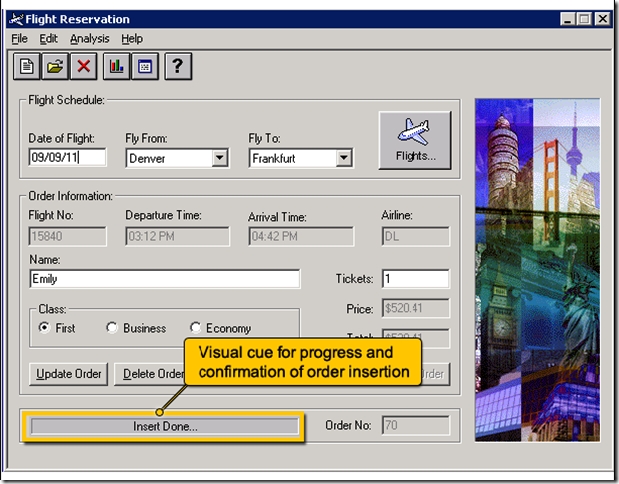Open the Analysis menu
619x484 pixels.
[x=90, y=39]
